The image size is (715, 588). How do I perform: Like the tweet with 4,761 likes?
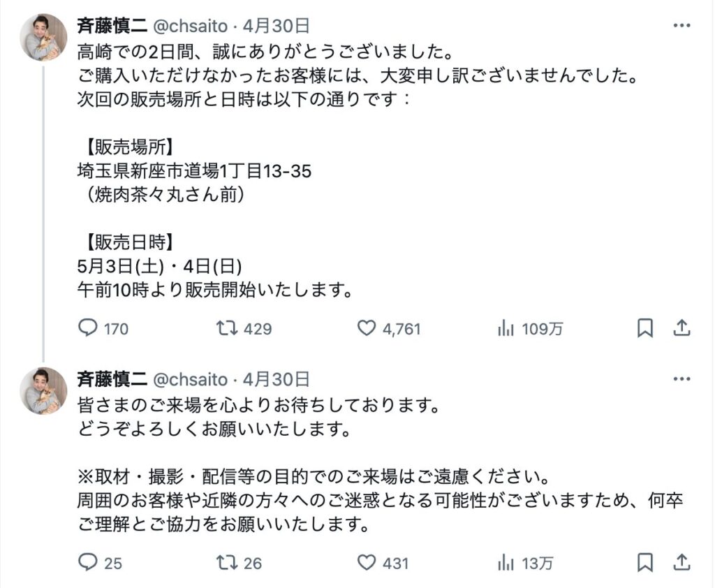click(x=367, y=328)
